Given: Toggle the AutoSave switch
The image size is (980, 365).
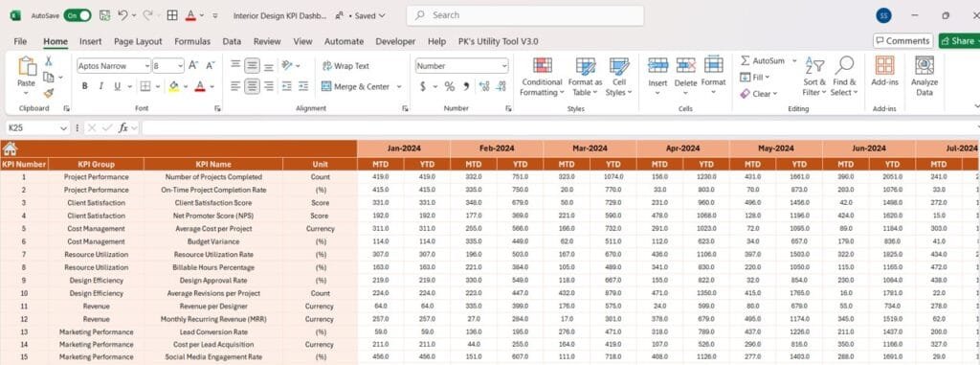Looking at the screenshot, I should coord(77,15).
